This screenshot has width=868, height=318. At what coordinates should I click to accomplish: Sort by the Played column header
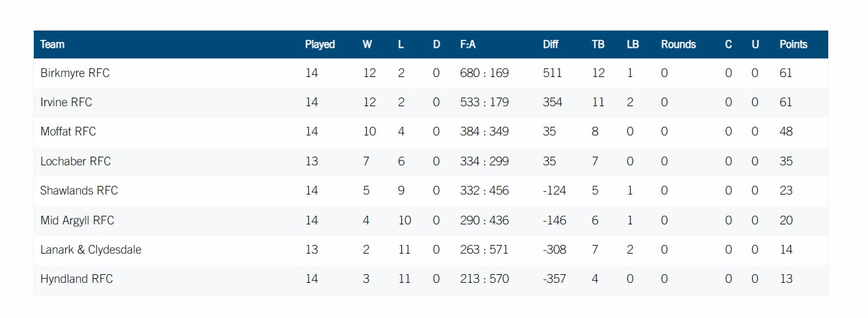tap(320, 44)
